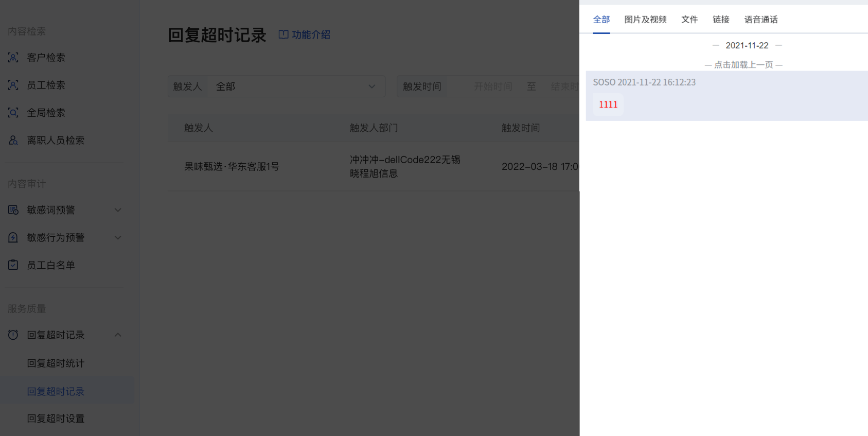Screen dimensions: 868x436
Task: Click the 回复超时记录 clock icon
Action: pos(13,335)
